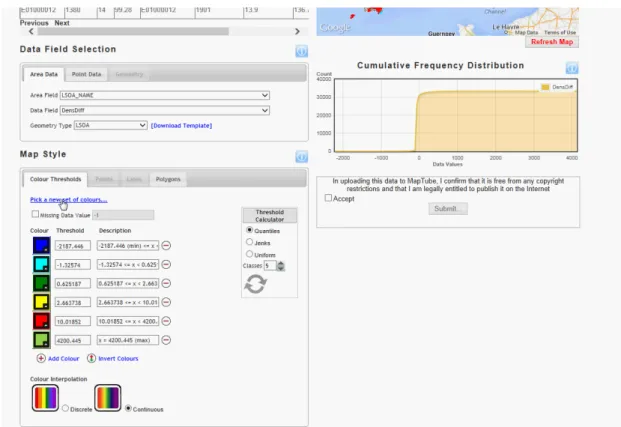The width and height of the screenshot is (621, 427).
Task: Remove the 2.663738 threshold row
Action: coord(166,302)
